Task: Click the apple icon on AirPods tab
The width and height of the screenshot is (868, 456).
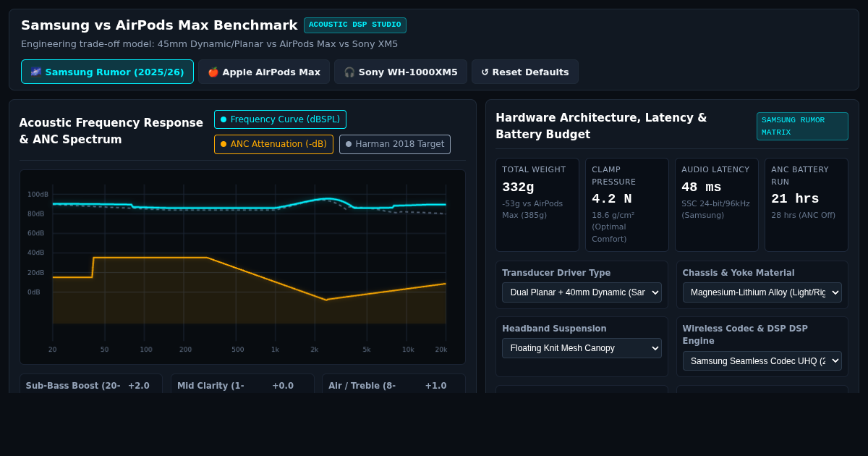Action: (x=213, y=72)
